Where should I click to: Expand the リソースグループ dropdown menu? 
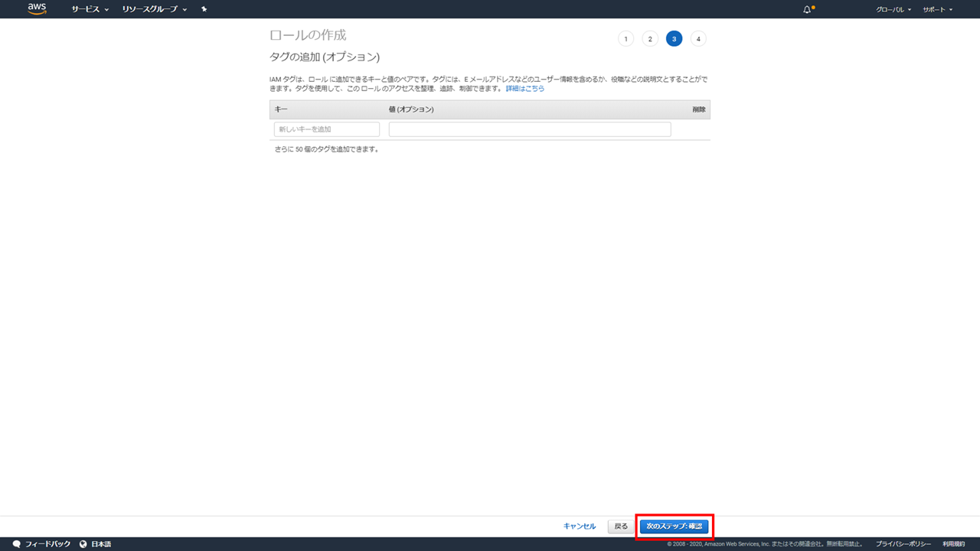[154, 9]
